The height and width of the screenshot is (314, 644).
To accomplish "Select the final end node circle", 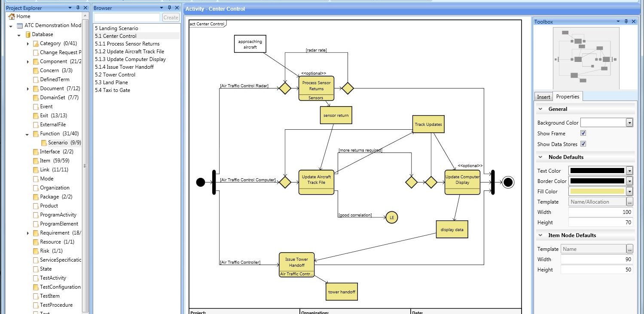I will [508, 182].
